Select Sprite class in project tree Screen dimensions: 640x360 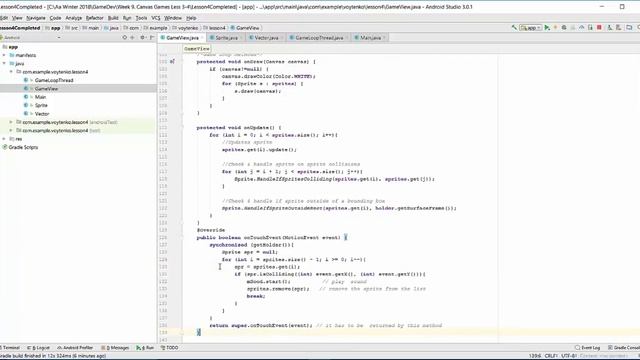pyautogui.click(x=41, y=105)
